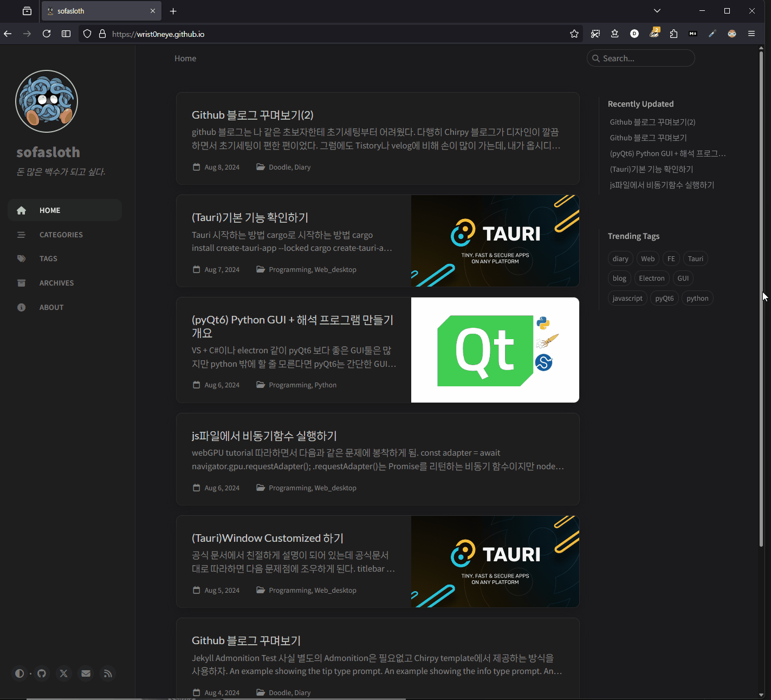Open CATEGORIES in the sidebar
The height and width of the screenshot is (700, 771).
pos(65,235)
